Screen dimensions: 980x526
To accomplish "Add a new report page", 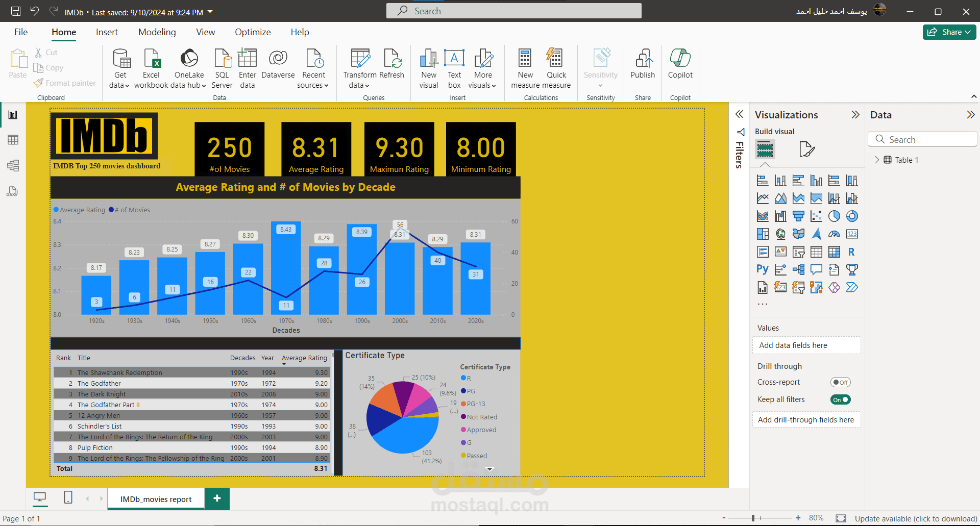I will tap(217, 498).
